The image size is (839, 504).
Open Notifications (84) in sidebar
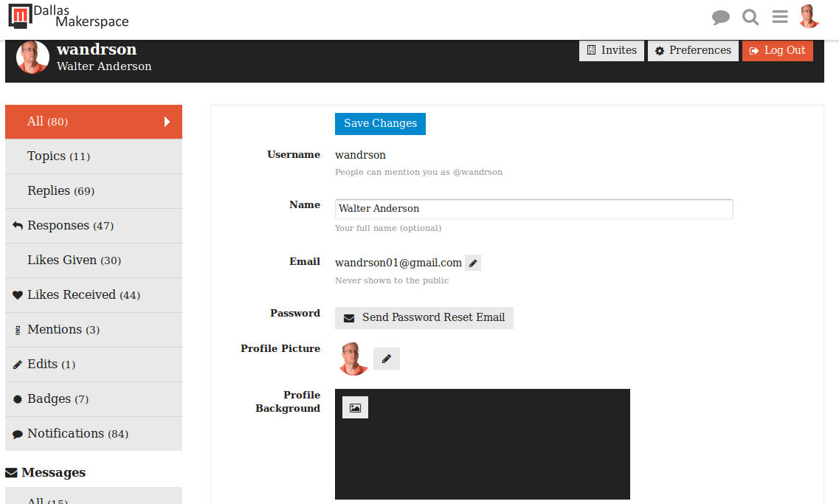coord(94,434)
